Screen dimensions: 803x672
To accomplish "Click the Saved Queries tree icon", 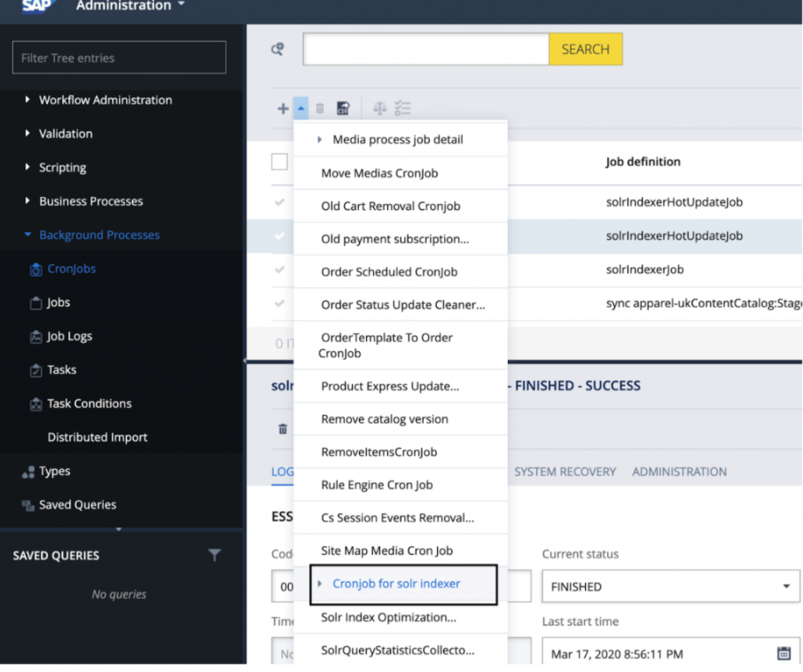I will (x=28, y=505).
